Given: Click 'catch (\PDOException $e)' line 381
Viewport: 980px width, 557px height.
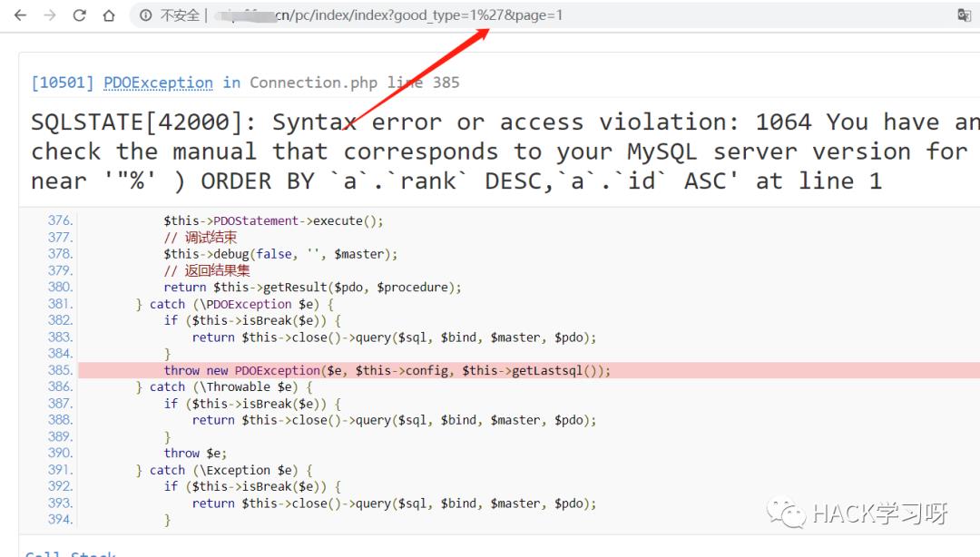Looking at the screenshot, I should 235,304.
